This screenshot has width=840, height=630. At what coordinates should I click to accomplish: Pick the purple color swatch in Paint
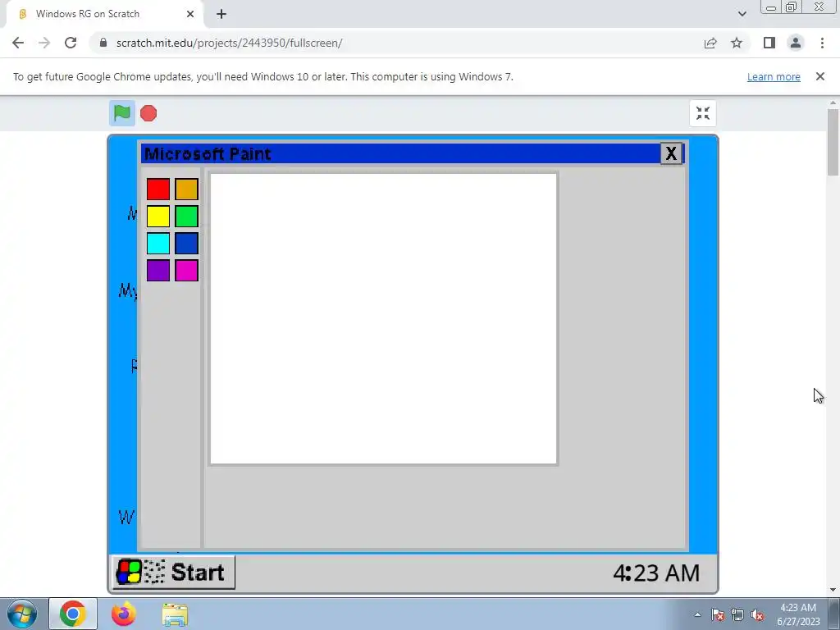[158, 271]
